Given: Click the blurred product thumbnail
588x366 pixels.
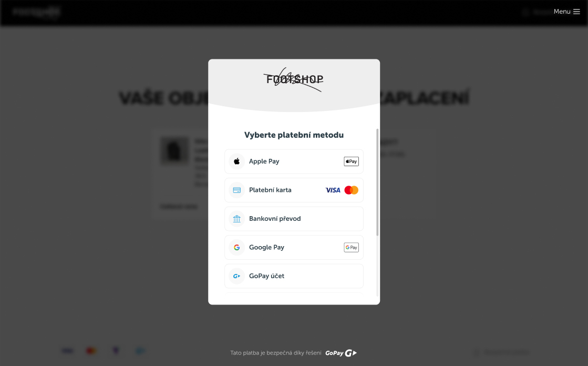Looking at the screenshot, I should (x=175, y=151).
